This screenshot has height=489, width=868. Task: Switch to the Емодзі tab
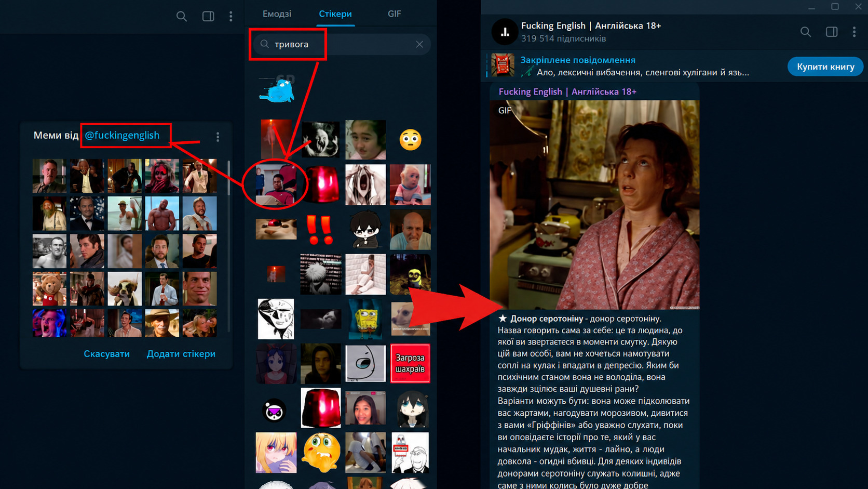click(277, 14)
